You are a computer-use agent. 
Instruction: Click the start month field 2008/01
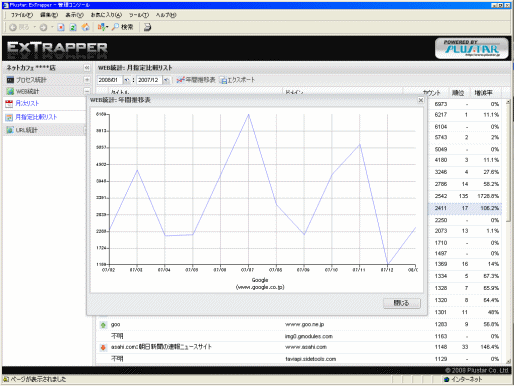[x=110, y=80]
